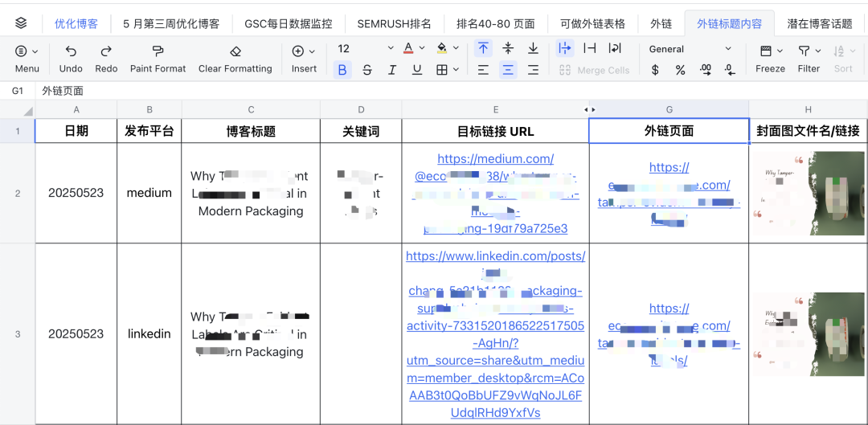Select column C header

(251, 109)
